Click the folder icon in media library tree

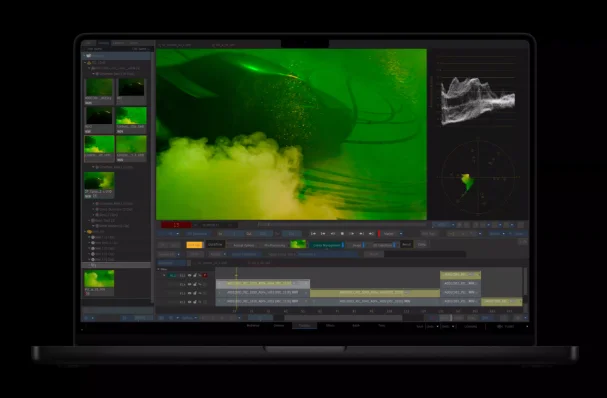89,232
